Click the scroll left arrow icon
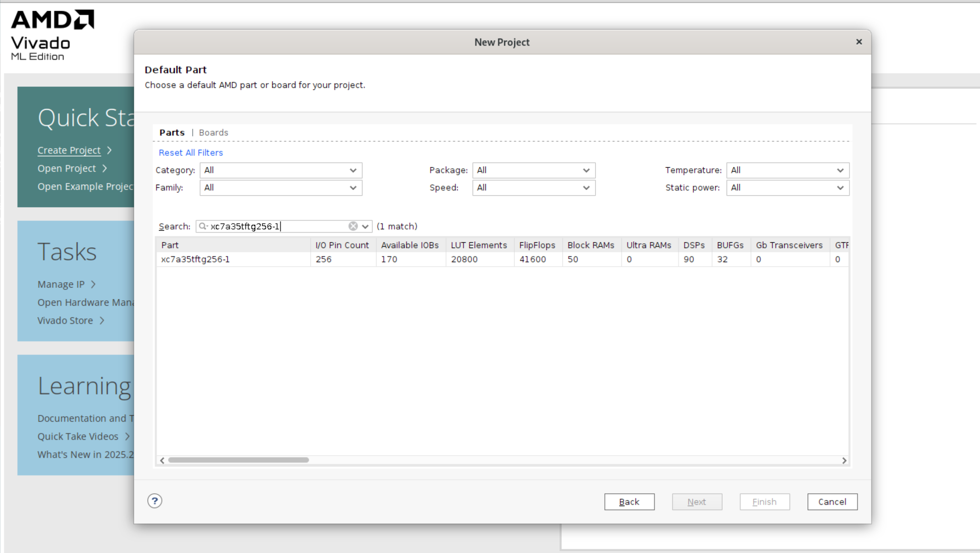Screen dimensions: 980x553 pos(163,460)
